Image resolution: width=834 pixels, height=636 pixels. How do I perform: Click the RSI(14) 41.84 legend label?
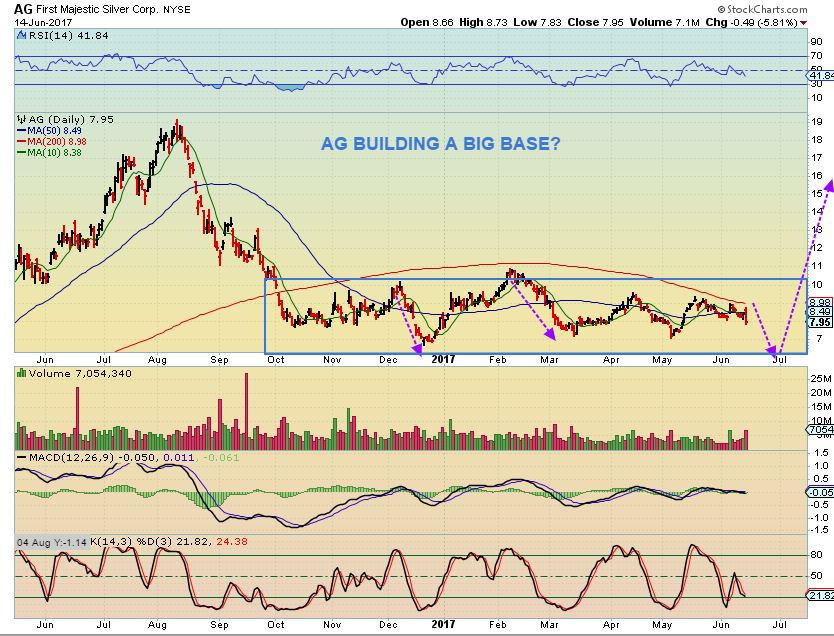69,36
